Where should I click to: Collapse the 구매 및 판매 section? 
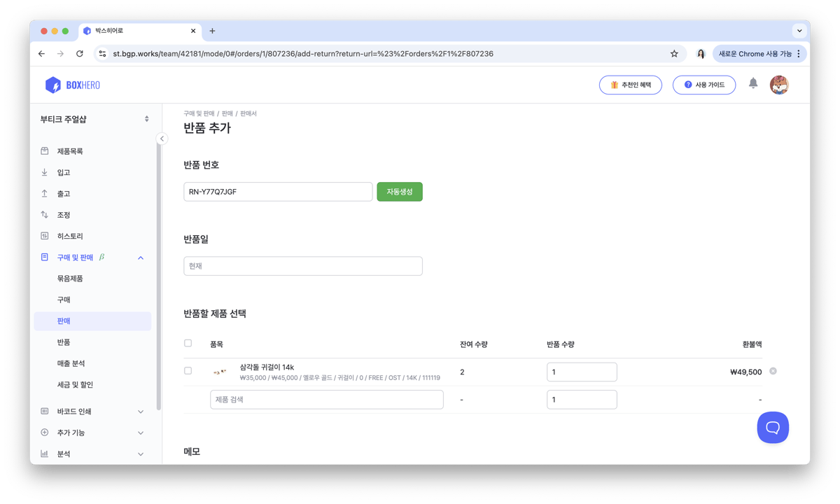(x=141, y=258)
